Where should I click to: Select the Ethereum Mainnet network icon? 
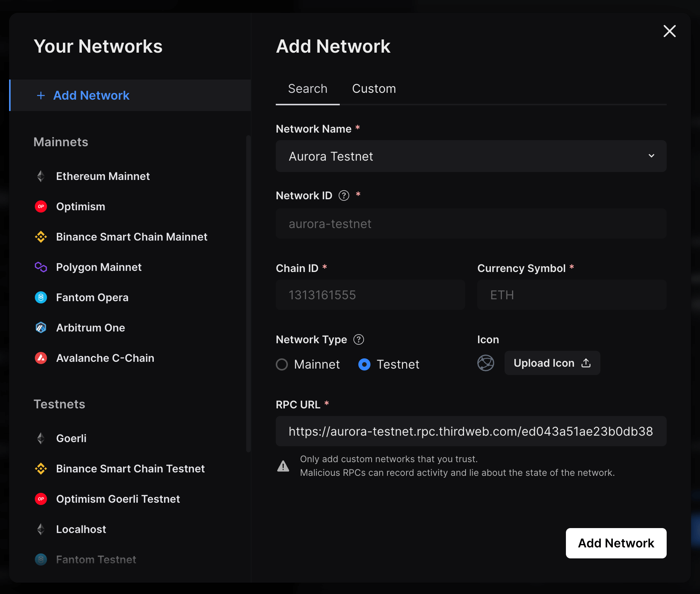(41, 176)
